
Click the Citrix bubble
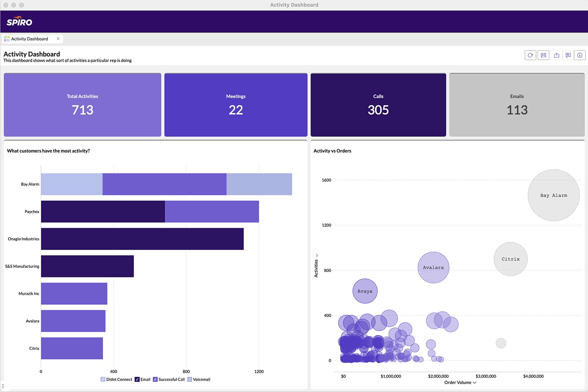[511, 259]
